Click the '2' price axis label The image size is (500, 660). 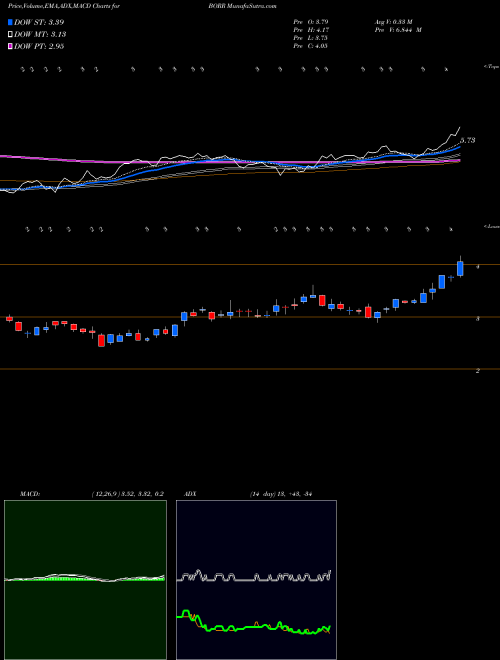pyautogui.click(x=478, y=371)
